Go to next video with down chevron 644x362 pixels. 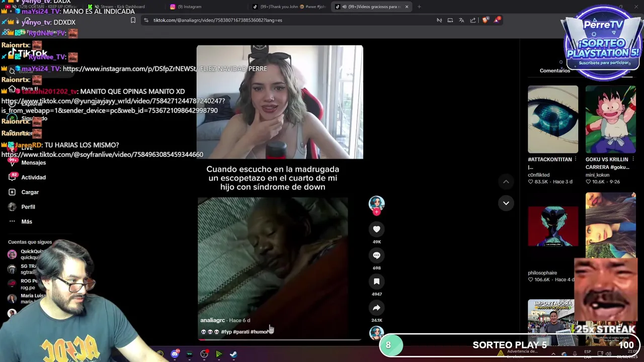[x=506, y=203]
